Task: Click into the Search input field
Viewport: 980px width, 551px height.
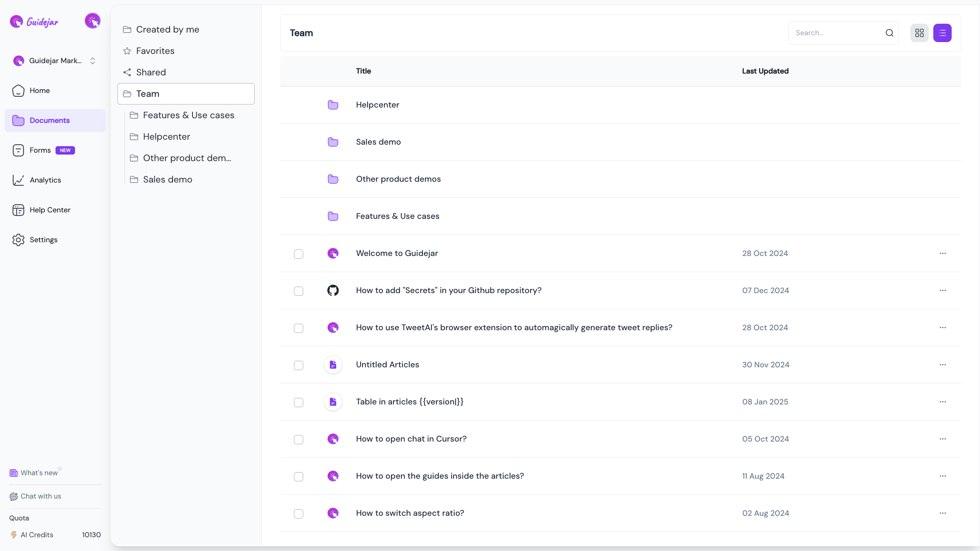Action: [836, 33]
